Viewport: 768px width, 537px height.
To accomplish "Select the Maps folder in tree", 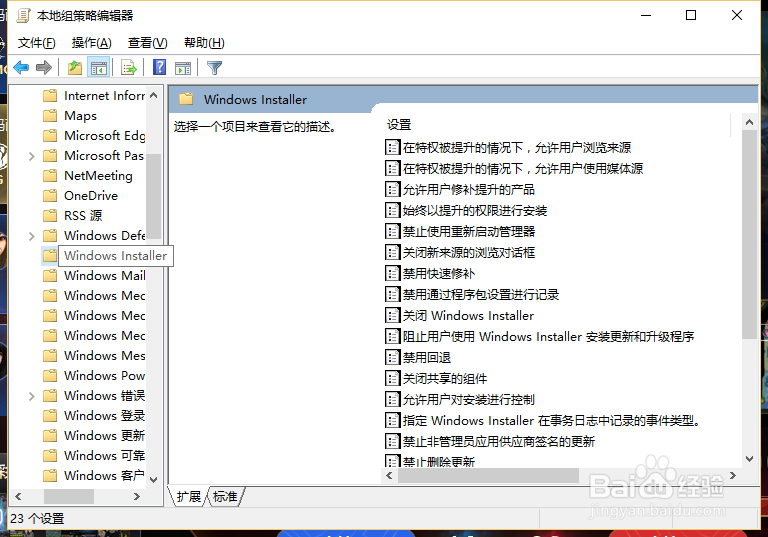I will [x=70, y=116].
